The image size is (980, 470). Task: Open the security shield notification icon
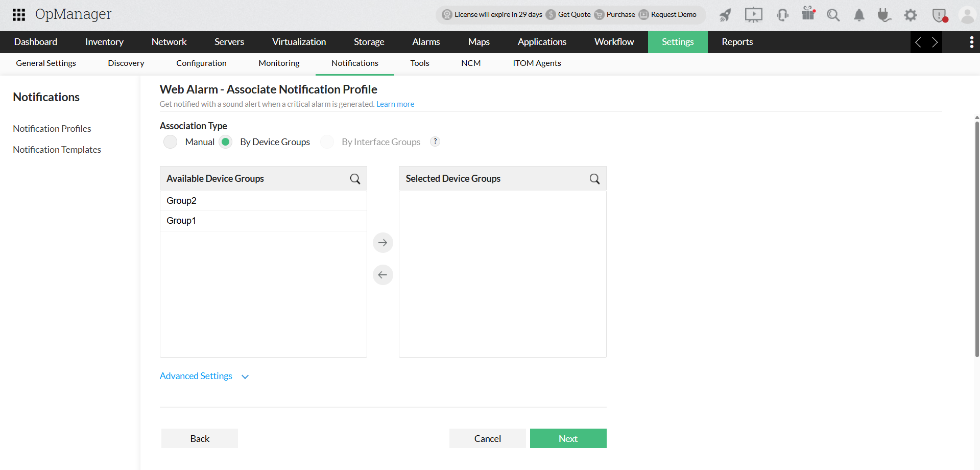939,15
